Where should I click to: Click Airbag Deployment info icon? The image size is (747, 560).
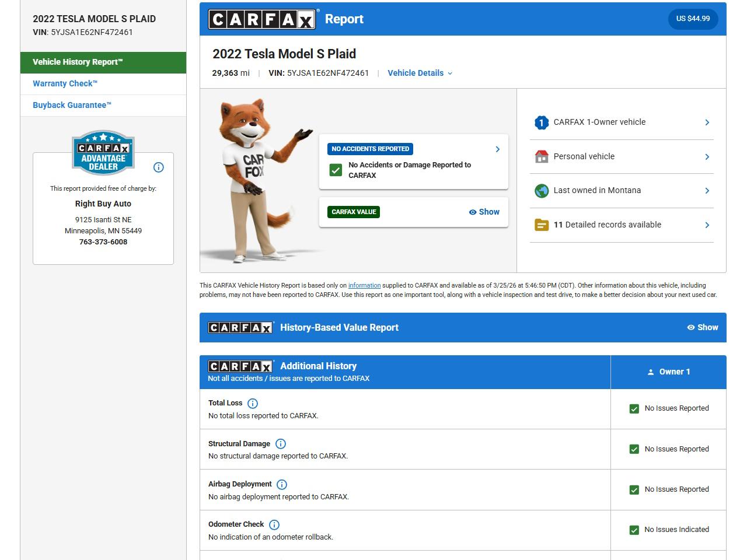[x=282, y=484]
